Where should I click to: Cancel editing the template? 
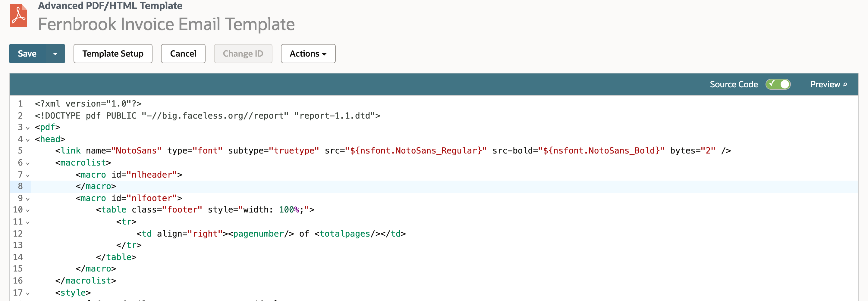(183, 54)
